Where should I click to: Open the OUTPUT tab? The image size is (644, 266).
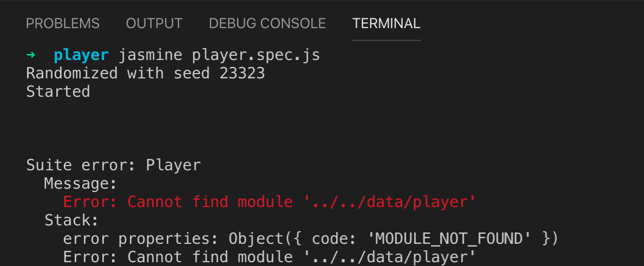(154, 23)
